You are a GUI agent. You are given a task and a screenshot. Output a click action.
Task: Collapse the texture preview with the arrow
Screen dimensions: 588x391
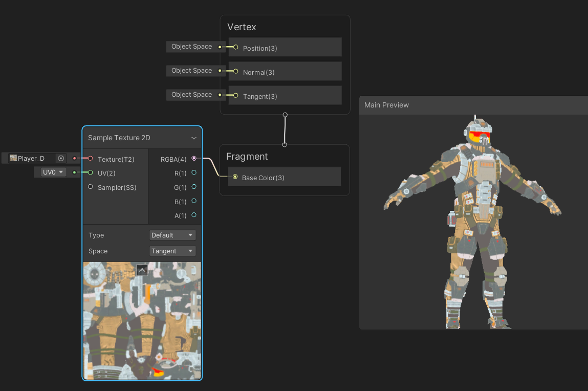142,270
